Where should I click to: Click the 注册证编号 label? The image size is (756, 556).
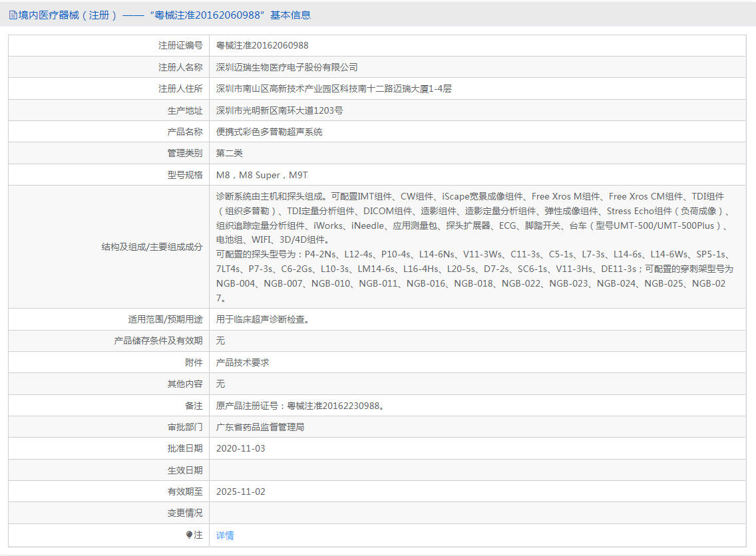[x=180, y=45]
